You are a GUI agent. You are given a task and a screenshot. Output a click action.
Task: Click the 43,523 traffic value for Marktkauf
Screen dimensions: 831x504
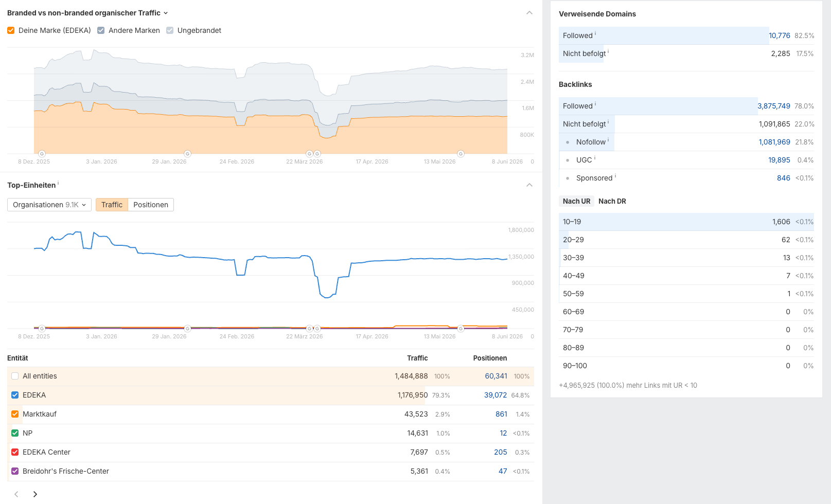(x=416, y=414)
